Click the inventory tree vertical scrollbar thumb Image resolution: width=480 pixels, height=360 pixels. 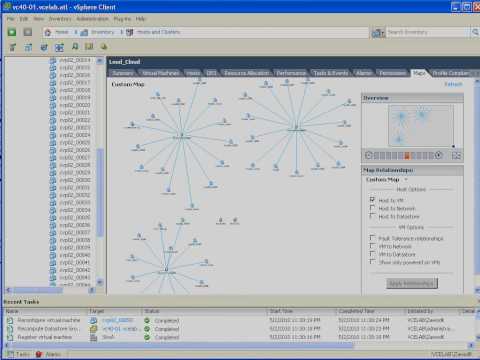(x=100, y=193)
